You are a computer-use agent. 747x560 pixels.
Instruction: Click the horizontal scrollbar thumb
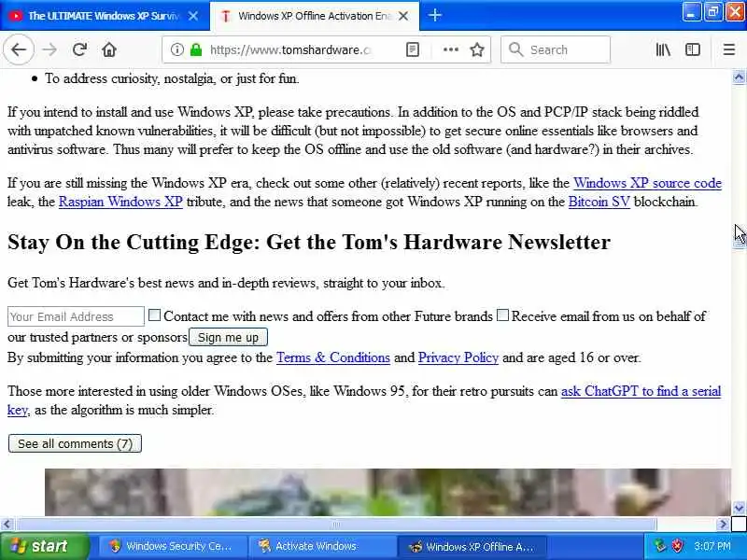click(x=336, y=525)
